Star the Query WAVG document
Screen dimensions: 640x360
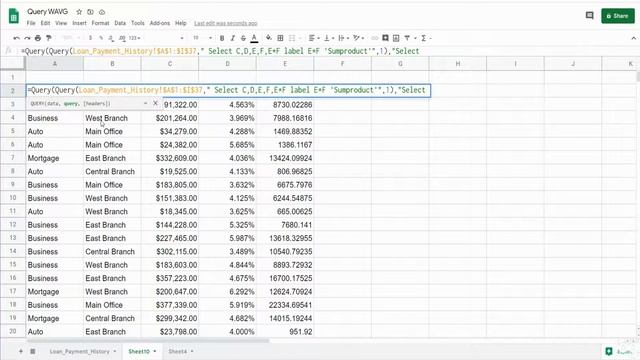pyautogui.click(x=79, y=12)
